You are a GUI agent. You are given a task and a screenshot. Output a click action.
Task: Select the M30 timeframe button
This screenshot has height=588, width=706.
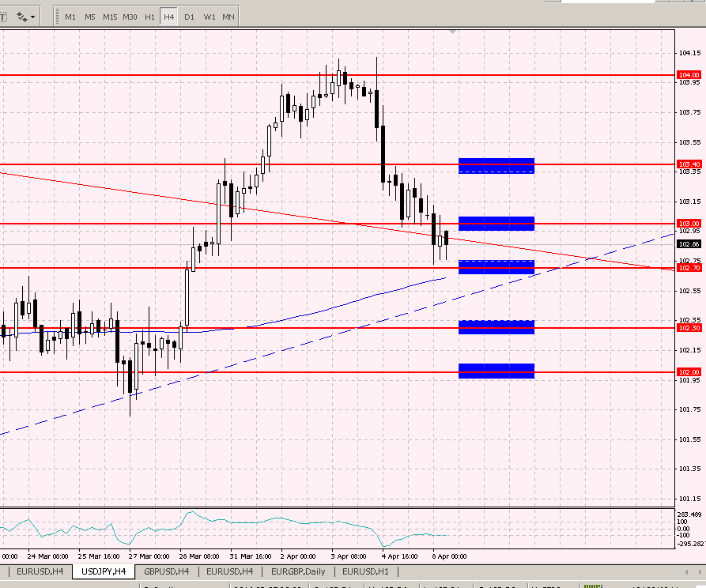coord(130,17)
